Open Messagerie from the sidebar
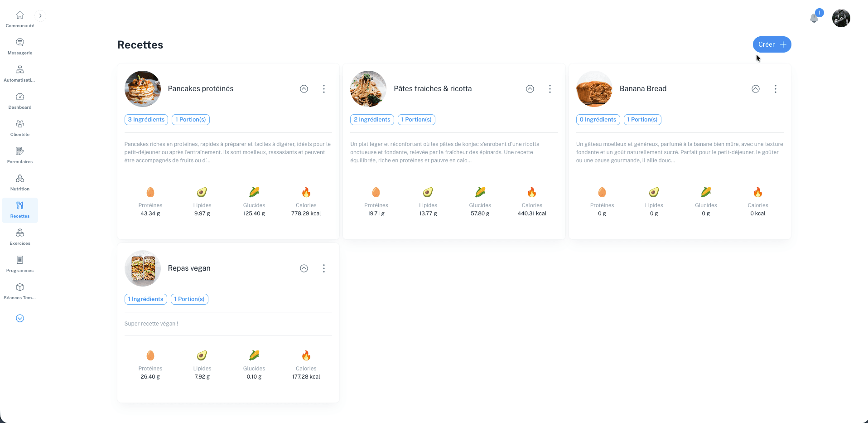This screenshot has height=423, width=868. (x=20, y=46)
